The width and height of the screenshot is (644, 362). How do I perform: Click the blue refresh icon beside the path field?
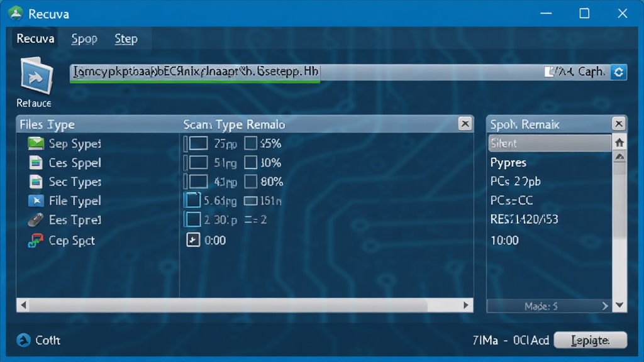point(619,72)
